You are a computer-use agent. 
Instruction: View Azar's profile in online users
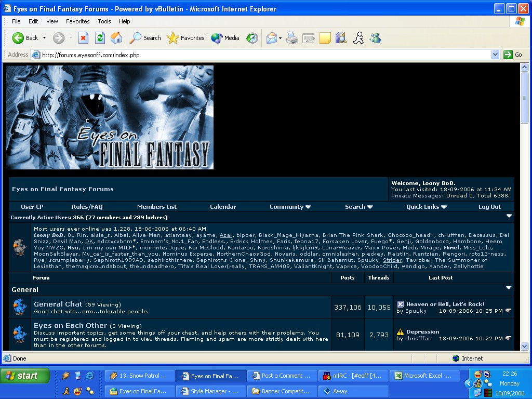pyautogui.click(x=226, y=235)
